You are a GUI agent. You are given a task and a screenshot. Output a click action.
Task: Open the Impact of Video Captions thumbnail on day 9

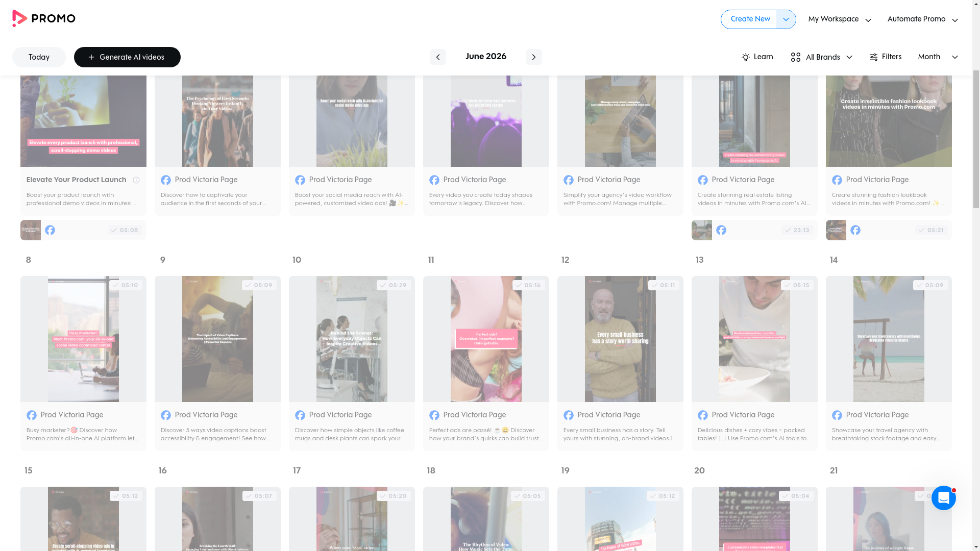tap(217, 339)
